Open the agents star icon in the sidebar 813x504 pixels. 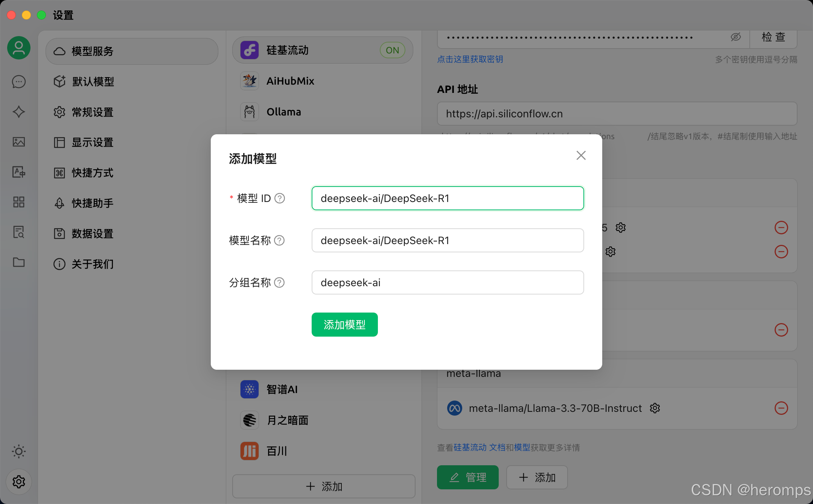pos(19,112)
